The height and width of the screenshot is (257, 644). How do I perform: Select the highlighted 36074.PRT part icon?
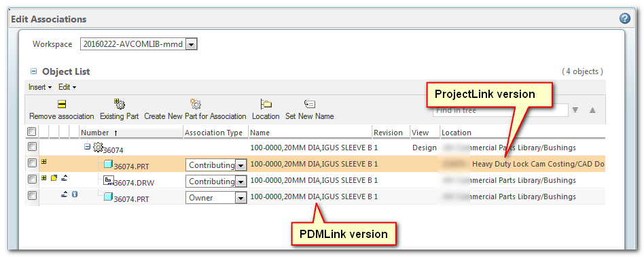click(109, 164)
